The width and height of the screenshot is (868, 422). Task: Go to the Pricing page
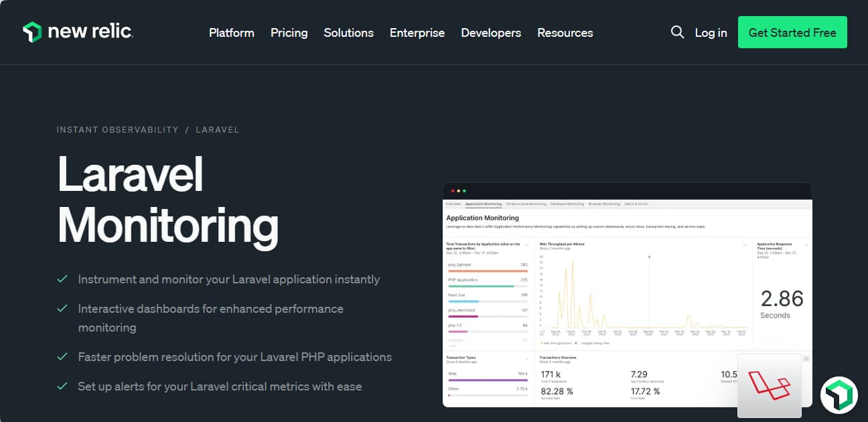(x=289, y=33)
